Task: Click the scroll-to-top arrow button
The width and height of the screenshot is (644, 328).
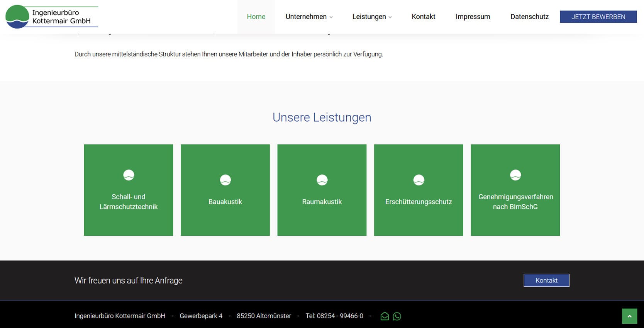Action: point(629,316)
